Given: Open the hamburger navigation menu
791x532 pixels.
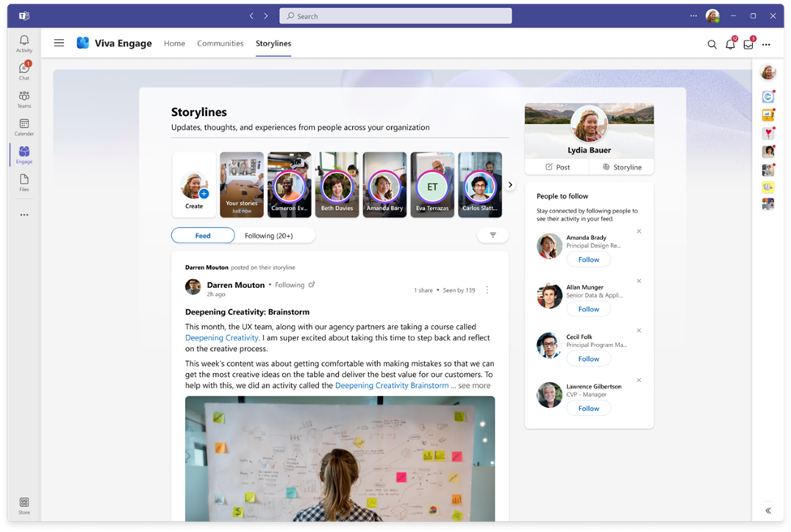Looking at the screenshot, I should tap(59, 43).
